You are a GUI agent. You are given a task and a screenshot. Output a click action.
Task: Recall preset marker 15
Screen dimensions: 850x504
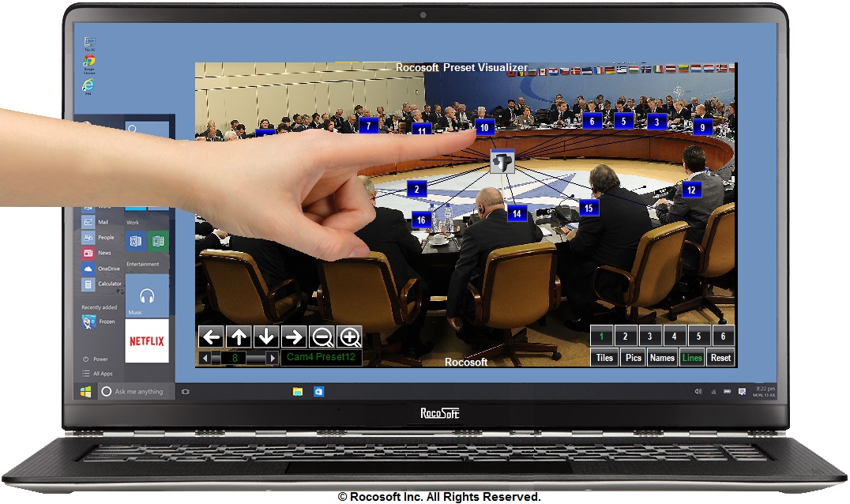click(x=589, y=208)
